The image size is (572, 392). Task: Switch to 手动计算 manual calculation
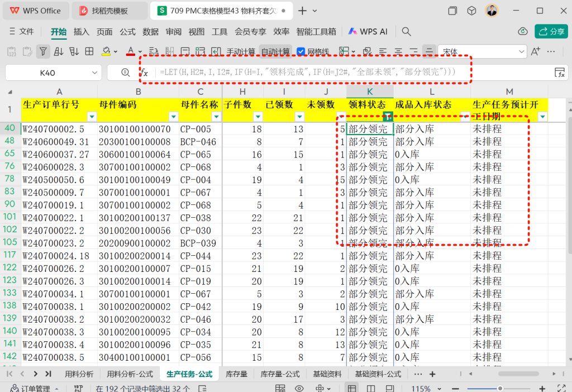(x=240, y=52)
